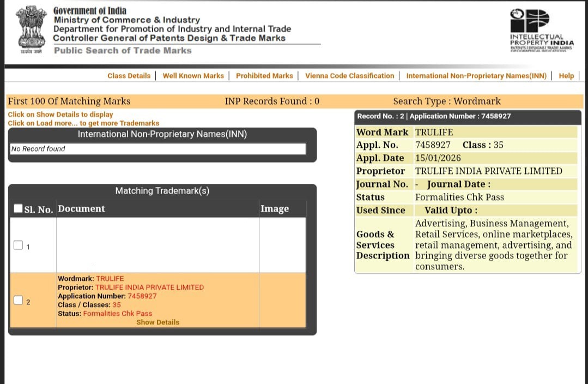Check the checkbox for record 1
This screenshot has height=384, width=588.
pyautogui.click(x=18, y=245)
